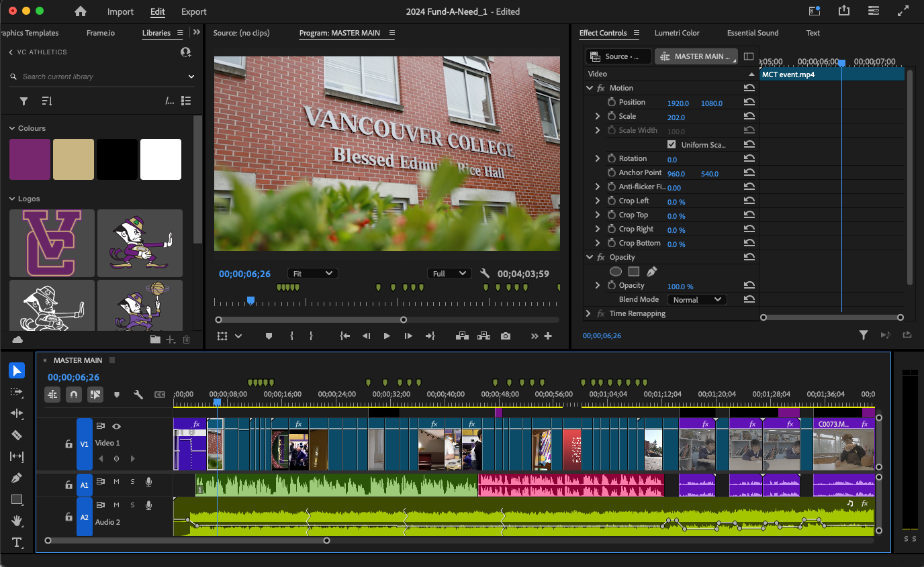Toggle the Video 1 track eye visibility
924x567 pixels.
pyautogui.click(x=117, y=426)
